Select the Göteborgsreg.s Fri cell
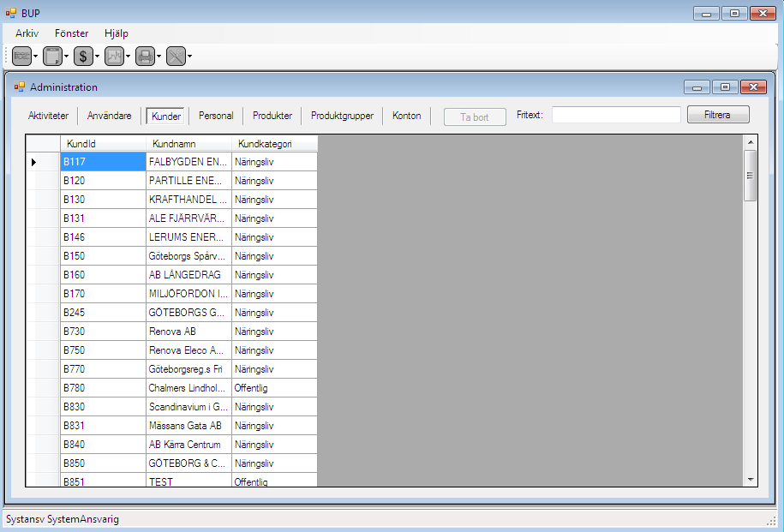The height and width of the screenshot is (532, 784). [x=189, y=369]
